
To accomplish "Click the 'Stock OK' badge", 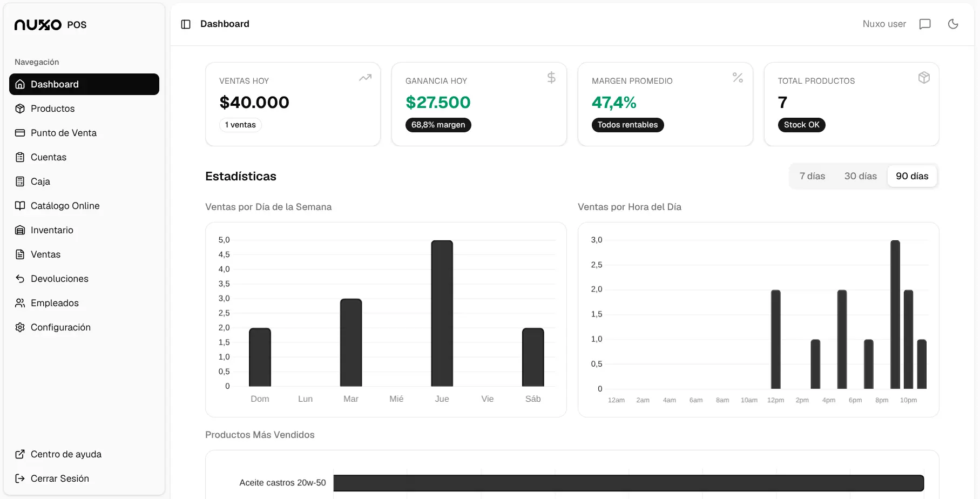I will click(x=801, y=125).
